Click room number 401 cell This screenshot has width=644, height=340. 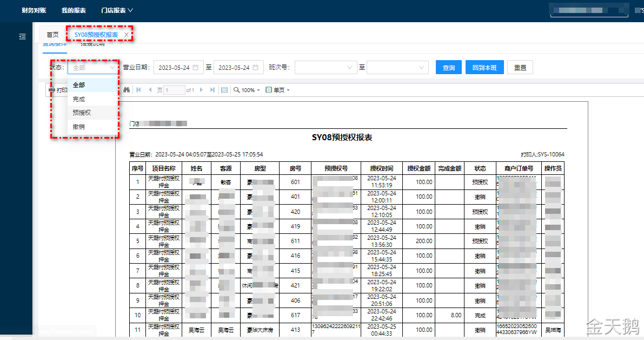click(295, 197)
